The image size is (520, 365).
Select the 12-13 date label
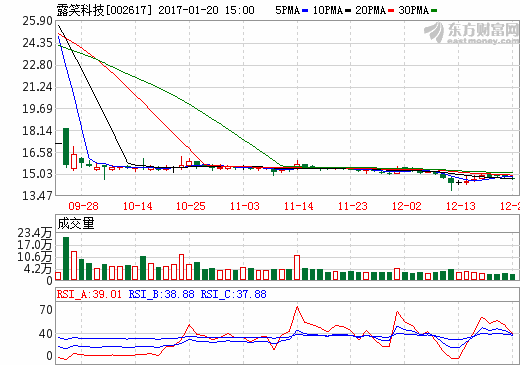[461, 206]
